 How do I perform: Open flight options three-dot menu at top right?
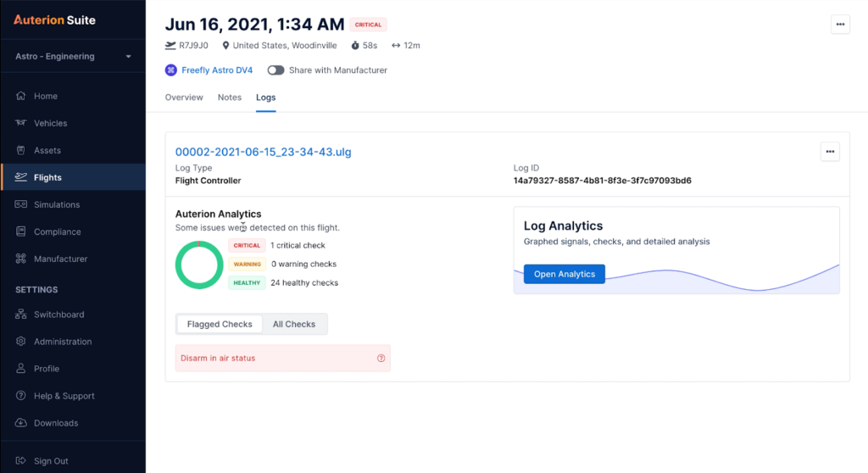pyautogui.click(x=840, y=25)
